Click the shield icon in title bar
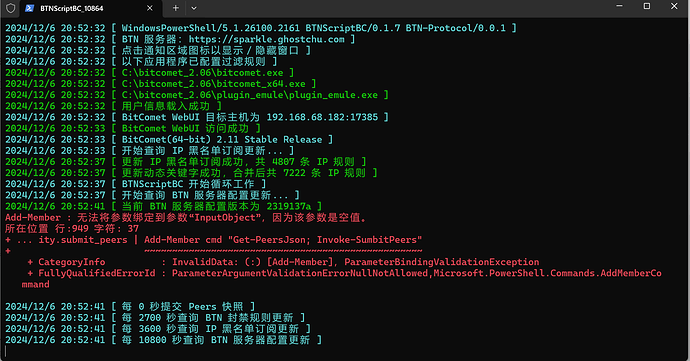 [x=11, y=8]
